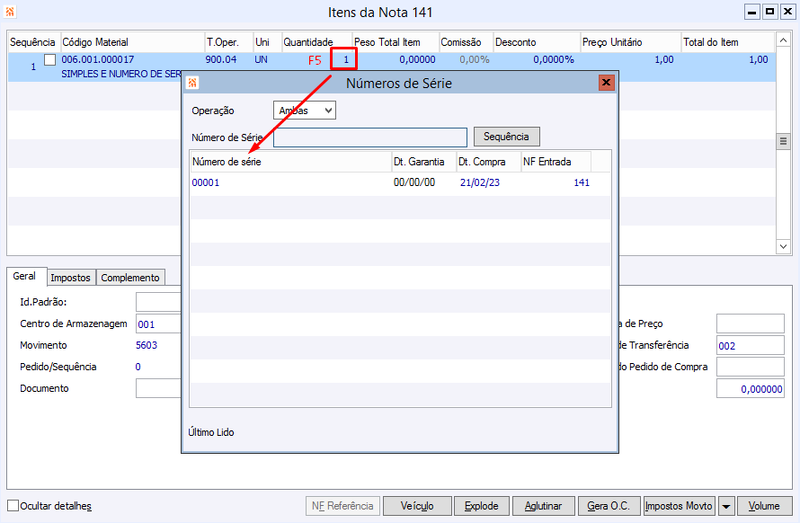Click the Comissão column header
The image size is (800, 523).
coord(466,42)
